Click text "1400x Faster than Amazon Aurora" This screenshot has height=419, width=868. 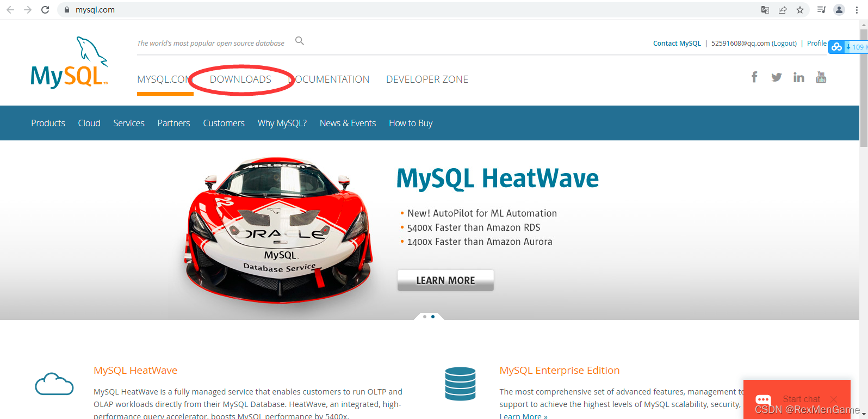tap(480, 242)
